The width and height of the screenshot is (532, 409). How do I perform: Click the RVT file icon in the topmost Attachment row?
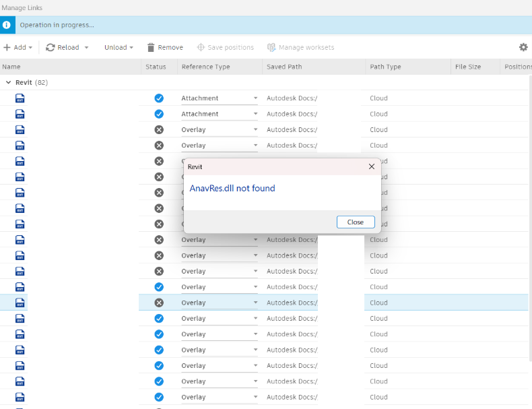(20, 98)
